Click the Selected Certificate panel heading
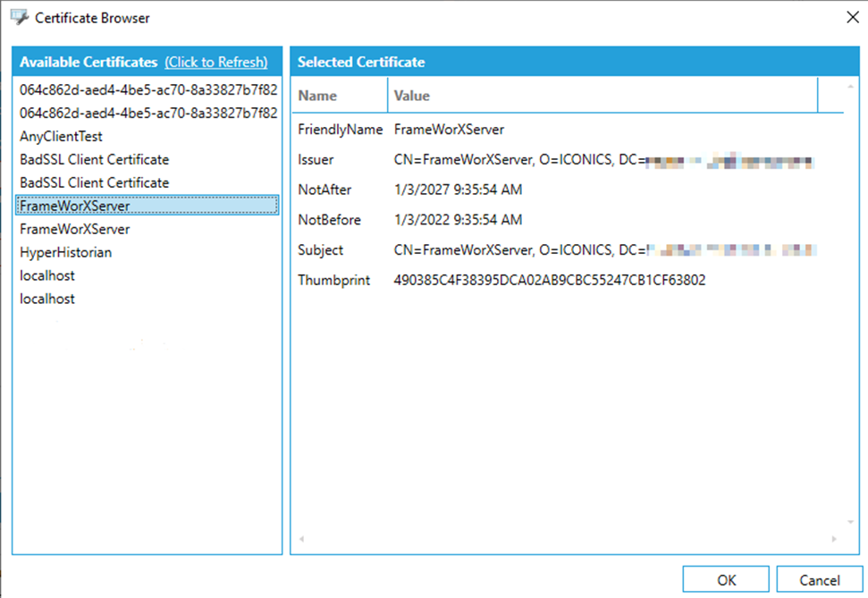The width and height of the screenshot is (868, 598). (x=361, y=62)
